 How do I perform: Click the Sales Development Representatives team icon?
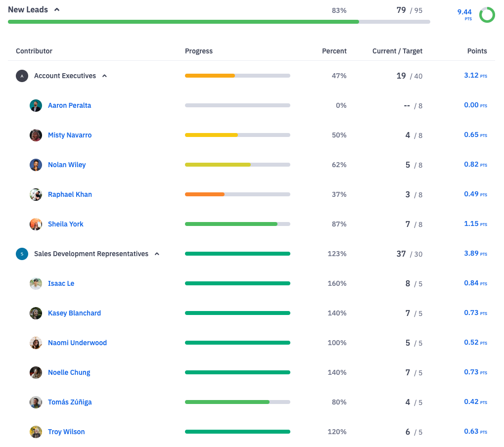click(22, 254)
